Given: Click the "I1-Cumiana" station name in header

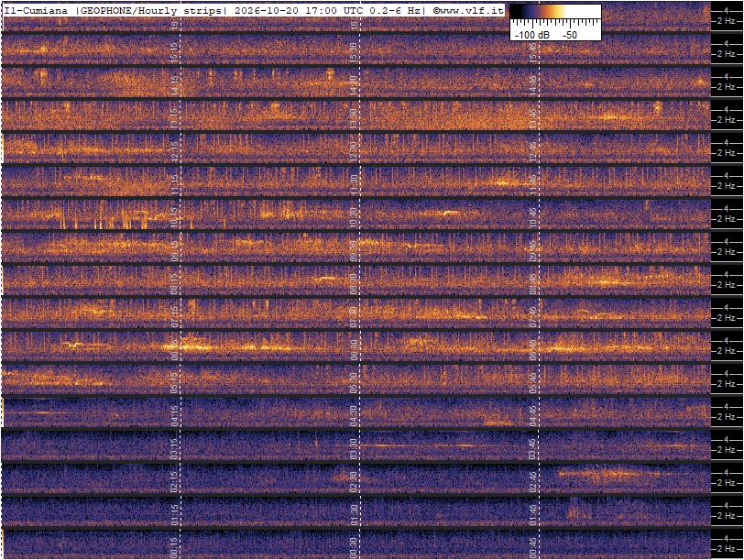Looking at the screenshot, I should pos(35,10).
